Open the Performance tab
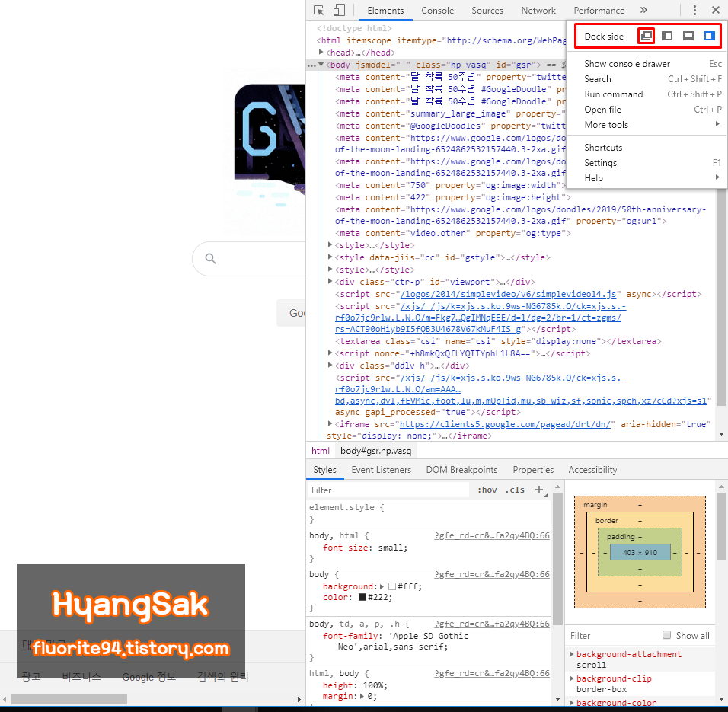This screenshot has width=728, height=712. 599,10
